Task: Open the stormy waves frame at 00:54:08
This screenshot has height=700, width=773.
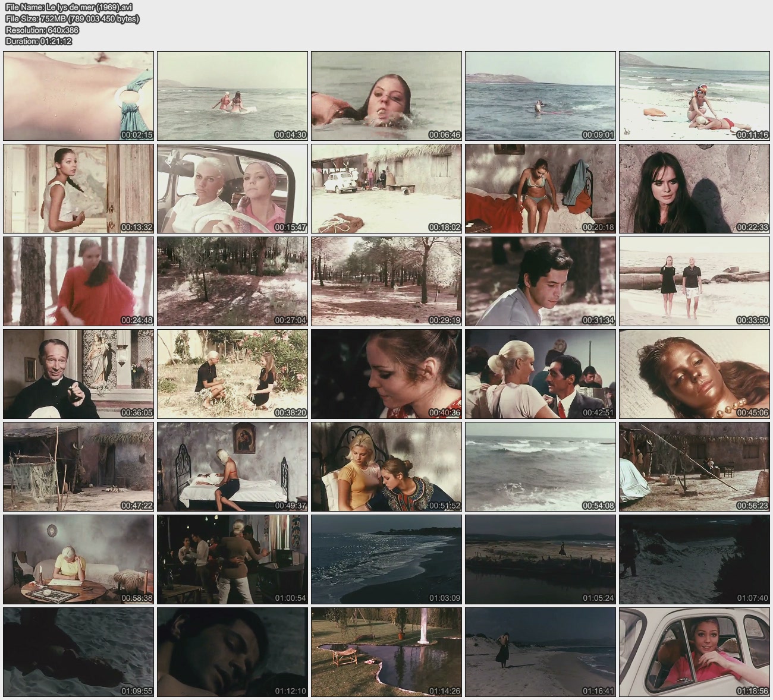Action: 541,467
